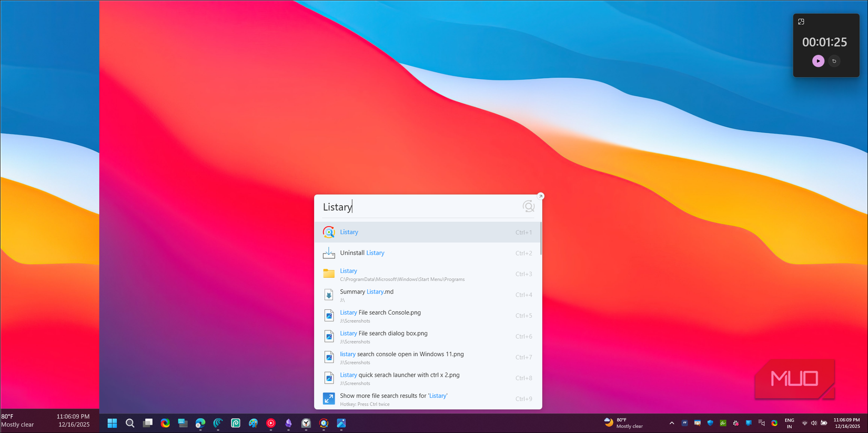Screen dimensions: 868x433
Task: Click the green letter a tray icon
Action: [723, 423]
